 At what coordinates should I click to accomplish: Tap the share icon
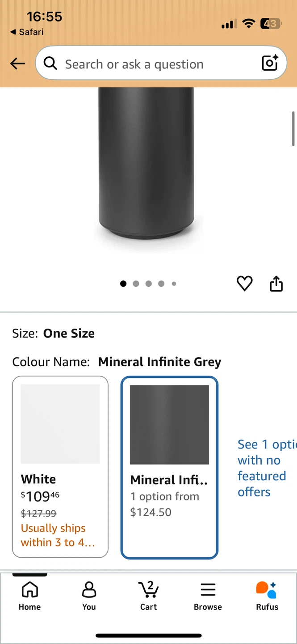coord(276,284)
